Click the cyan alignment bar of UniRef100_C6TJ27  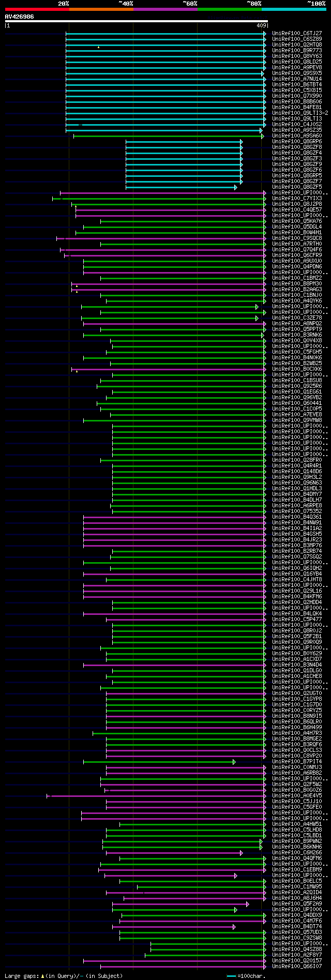tap(165, 34)
